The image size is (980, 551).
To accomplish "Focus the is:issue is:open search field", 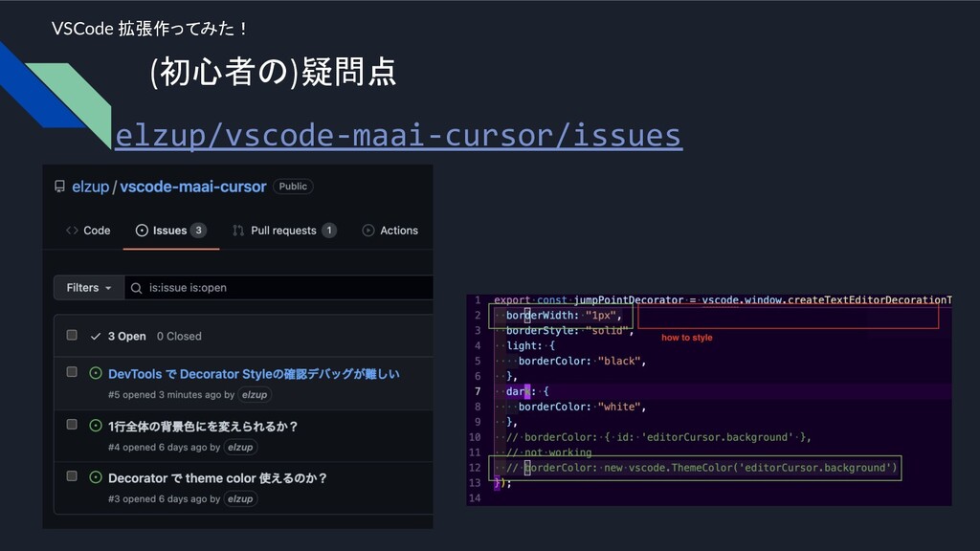I will [278, 287].
